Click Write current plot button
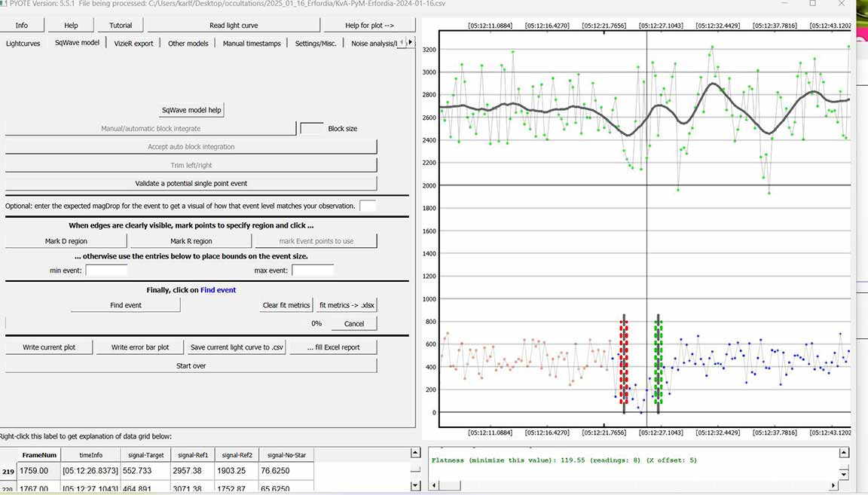The height and width of the screenshot is (495, 868). tap(49, 347)
